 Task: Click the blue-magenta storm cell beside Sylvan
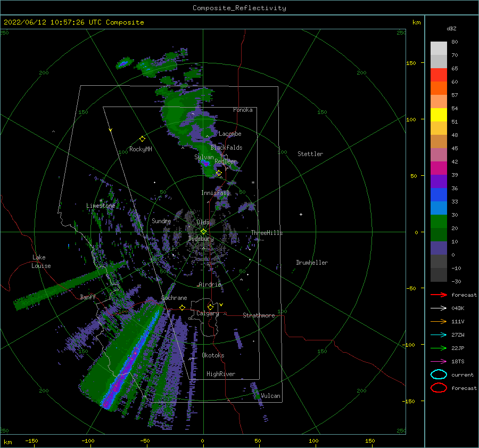pyautogui.click(x=206, y=164)
